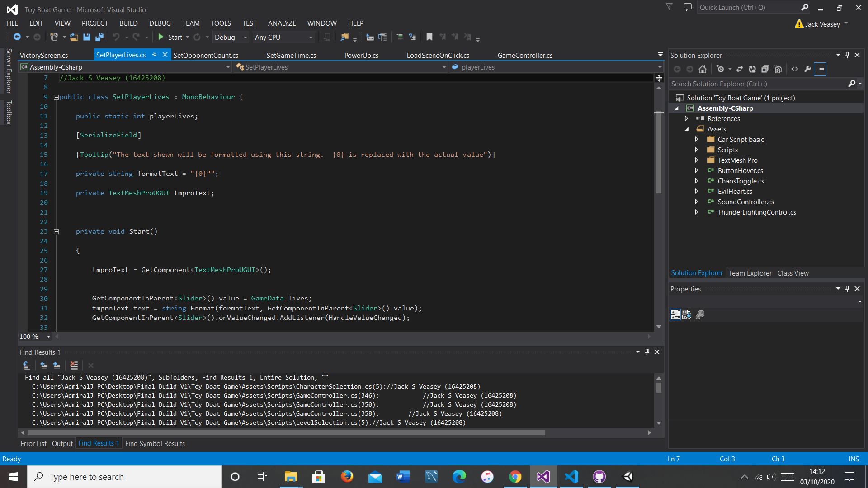Toggle Preview Selected Items in Solution Explorer
The width and height of the screenshot is (868, 488).
tap(820, 69)
